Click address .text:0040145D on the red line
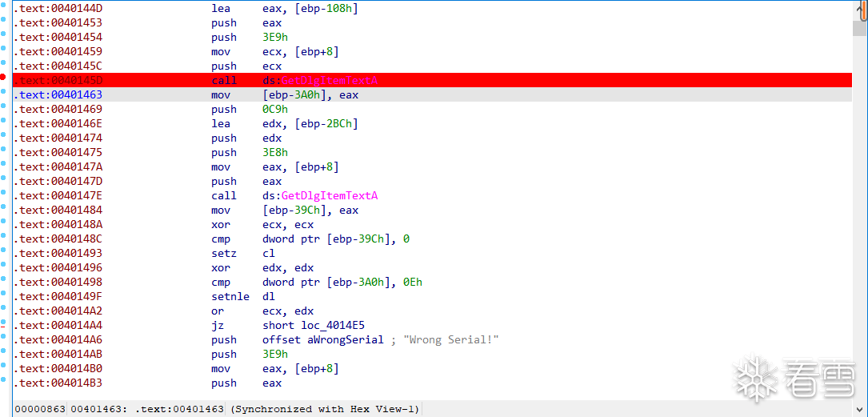 [x=58, y=81]
